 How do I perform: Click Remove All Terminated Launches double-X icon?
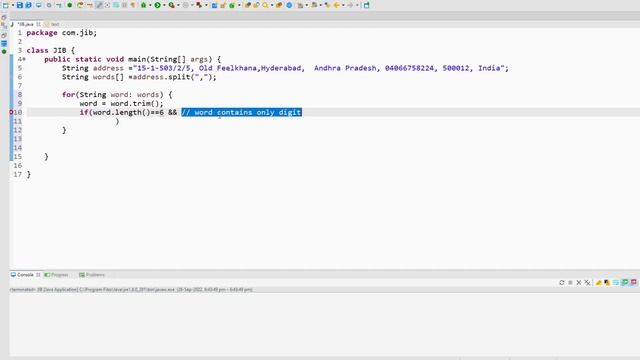point(587,282)
